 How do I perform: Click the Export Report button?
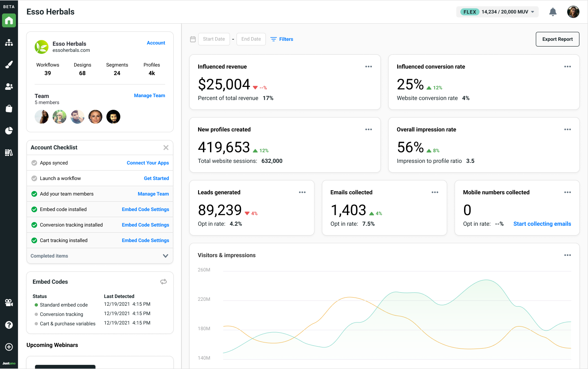[x=557, y=39]
